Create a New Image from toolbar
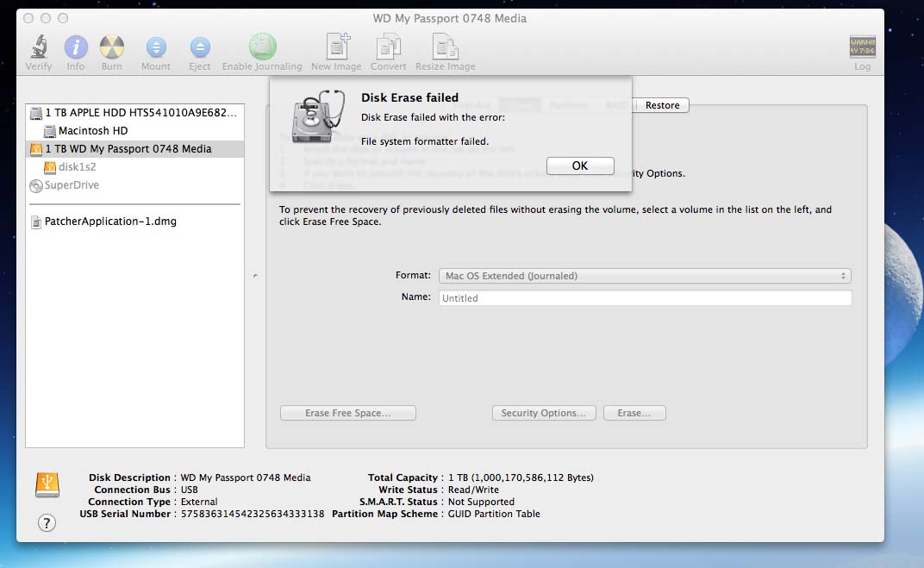Screen dimensions: 924x568 tap(338, 47)
